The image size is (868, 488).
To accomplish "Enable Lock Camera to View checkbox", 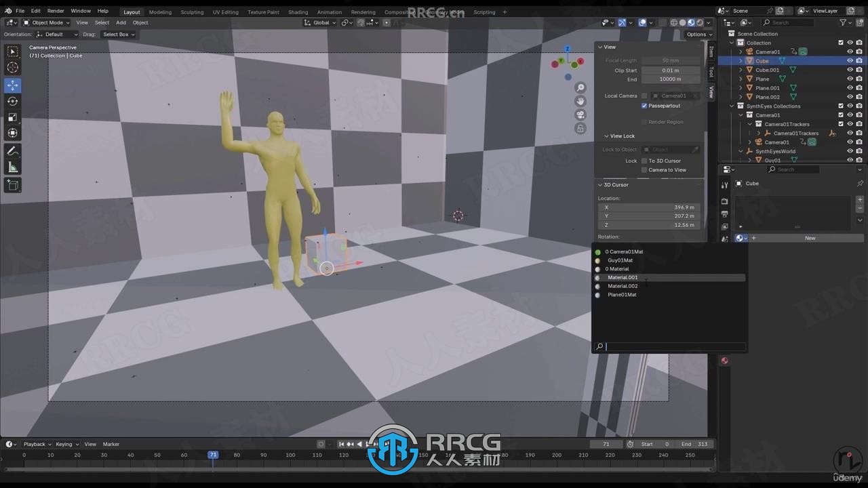I will (x=644, y=169).
